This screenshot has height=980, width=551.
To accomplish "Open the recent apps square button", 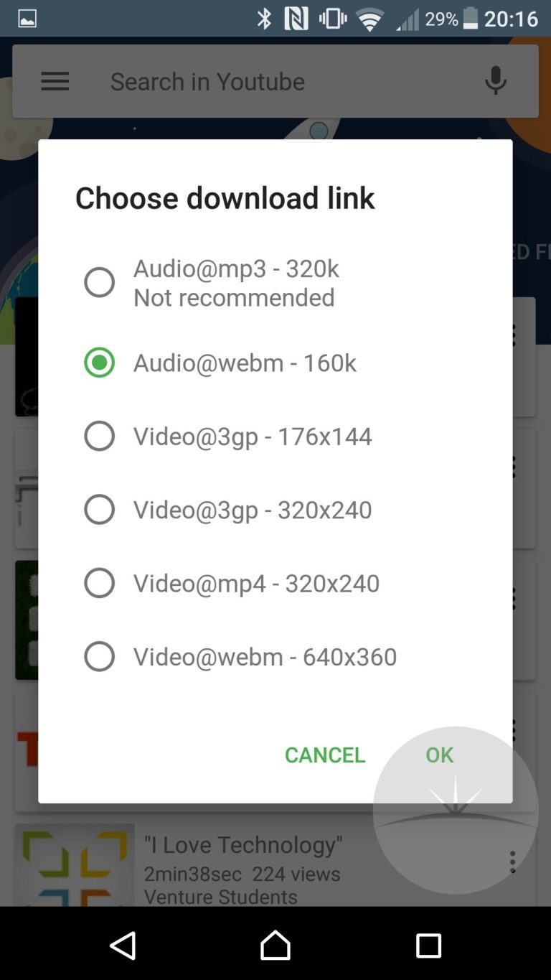I will pos(428,945).
